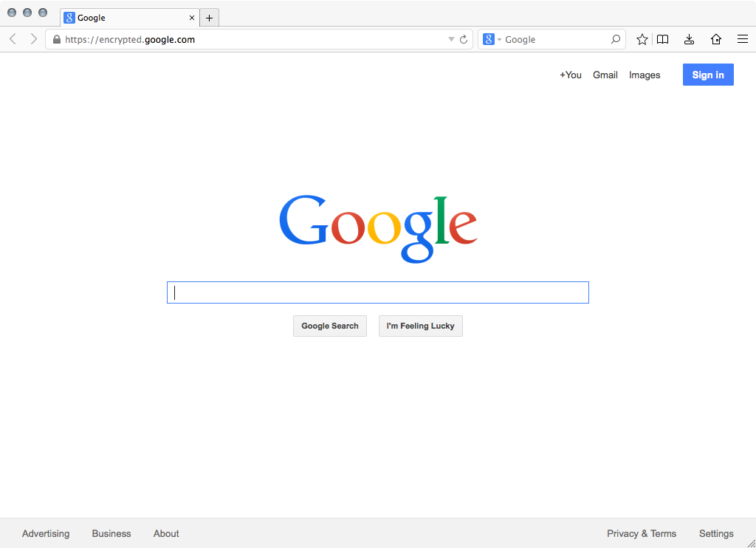Open the hamburger menu

click(x=743, y=39)
